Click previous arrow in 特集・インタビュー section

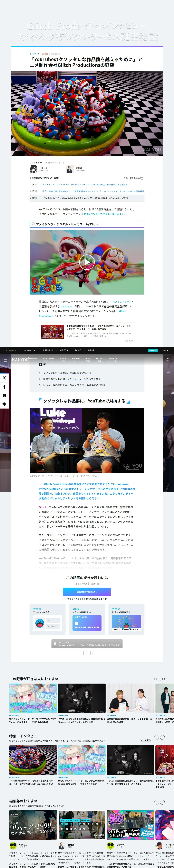pos(156,737)
